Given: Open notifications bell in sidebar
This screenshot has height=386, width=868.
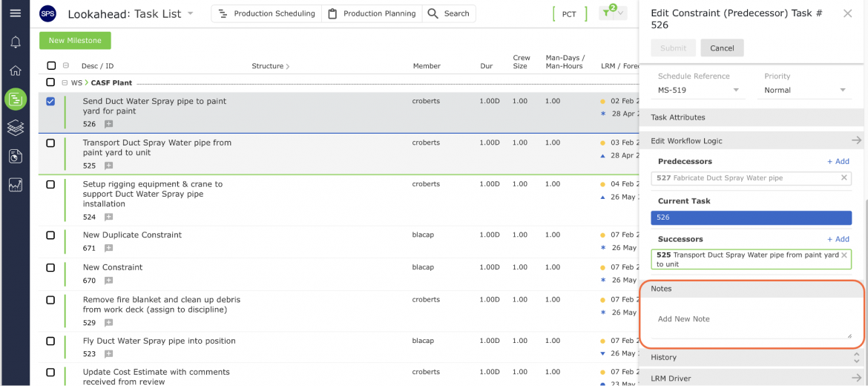Looking at the screenshot, I should tap(16, 42).
